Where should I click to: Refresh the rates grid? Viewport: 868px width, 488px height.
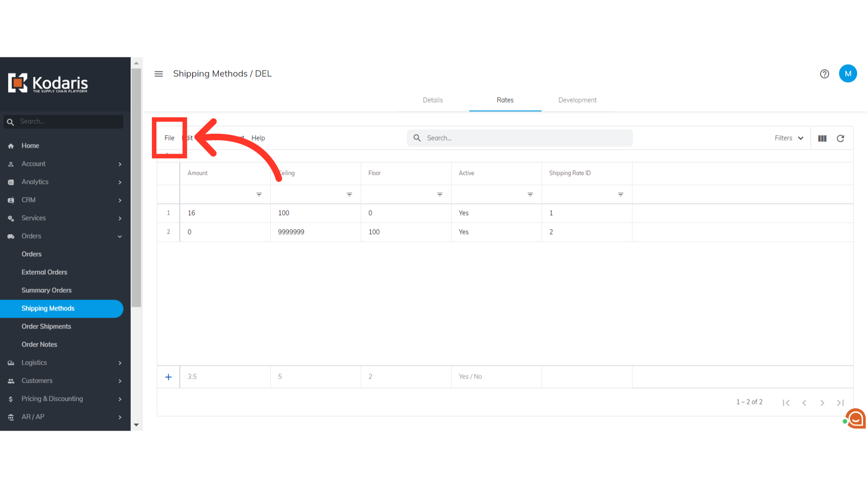click(840, 138)
